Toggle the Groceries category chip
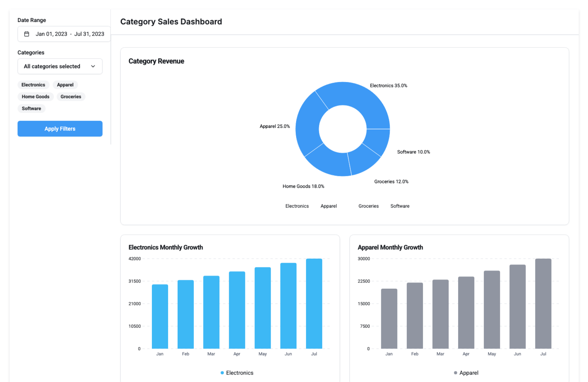588x382 pixels. pos(71,97)
